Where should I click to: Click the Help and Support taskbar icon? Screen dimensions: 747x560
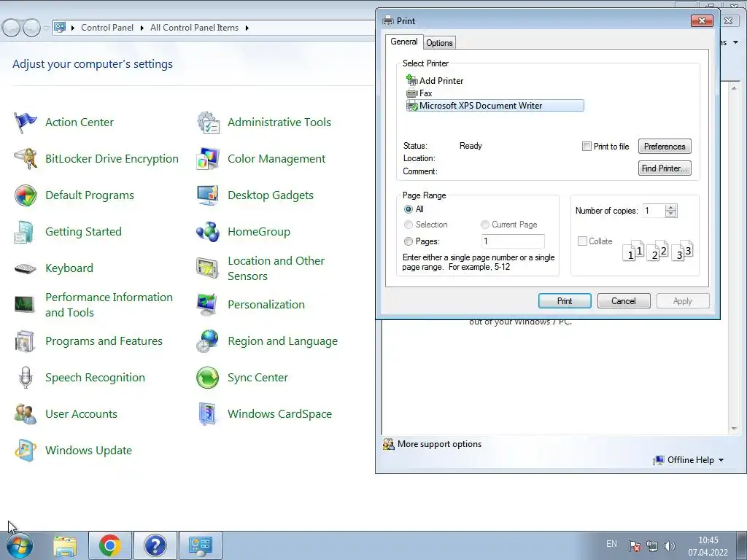(155, 545)
